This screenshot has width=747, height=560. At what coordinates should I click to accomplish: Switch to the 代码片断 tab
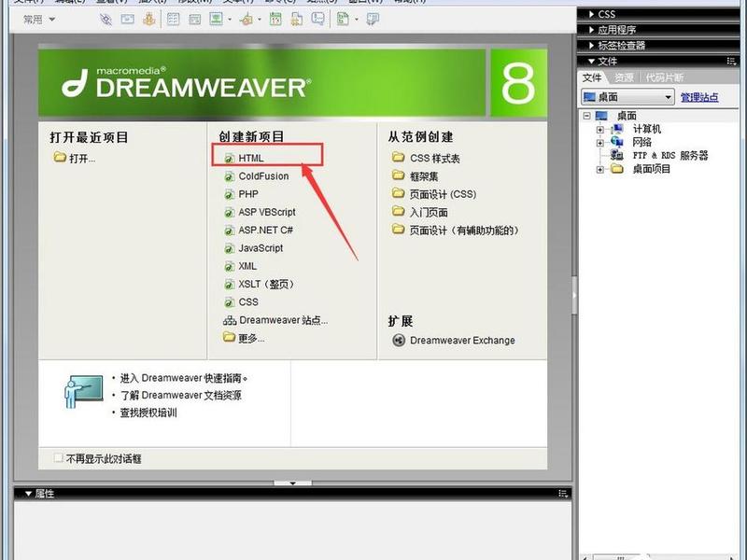(x=665, y=77)
